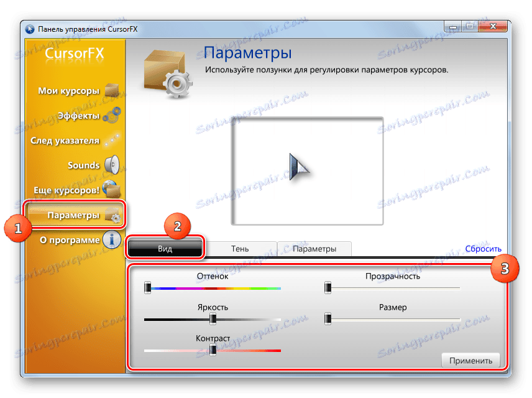This screenshot has width=532, height=398.
Task: Click the Размер label
Action: [x=393, y=307]
